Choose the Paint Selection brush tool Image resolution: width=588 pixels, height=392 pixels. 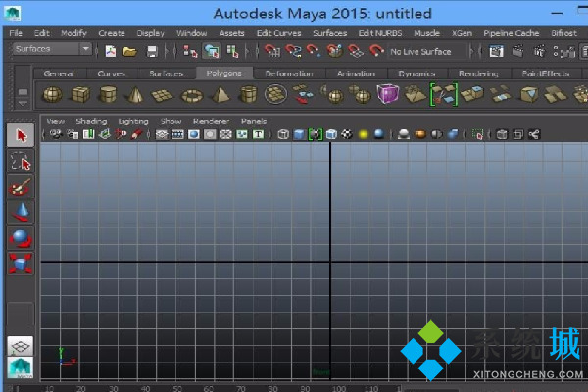21,187
